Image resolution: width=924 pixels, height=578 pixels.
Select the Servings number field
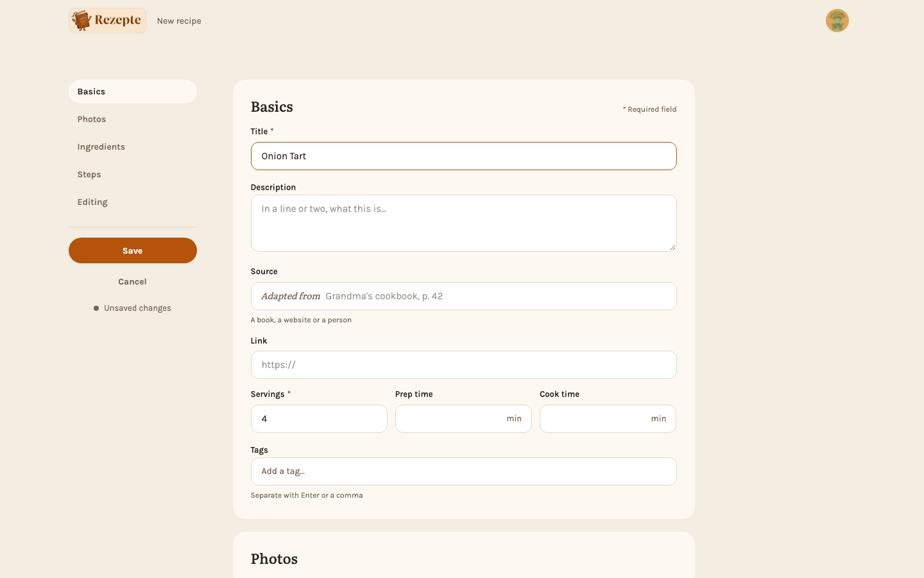(x=319, y=419)
